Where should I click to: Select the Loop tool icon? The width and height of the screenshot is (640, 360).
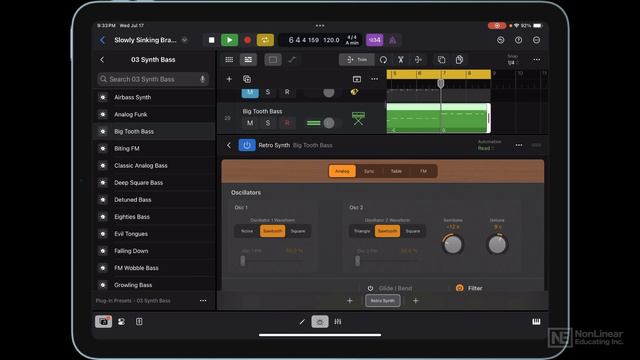point(383,60)
